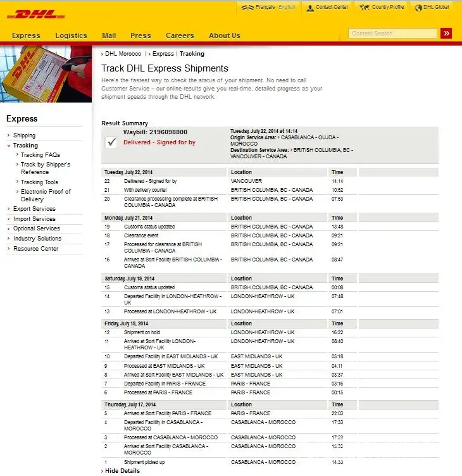
Task: Click the Hide Details link
Action: pyautogui.click(x=122, y=471)
